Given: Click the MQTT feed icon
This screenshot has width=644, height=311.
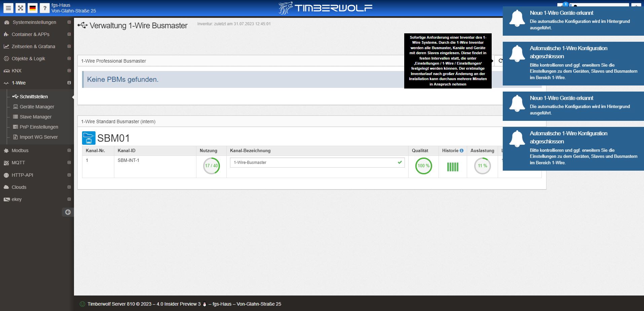Looking at the screenshot, I should tap(6, 163).
